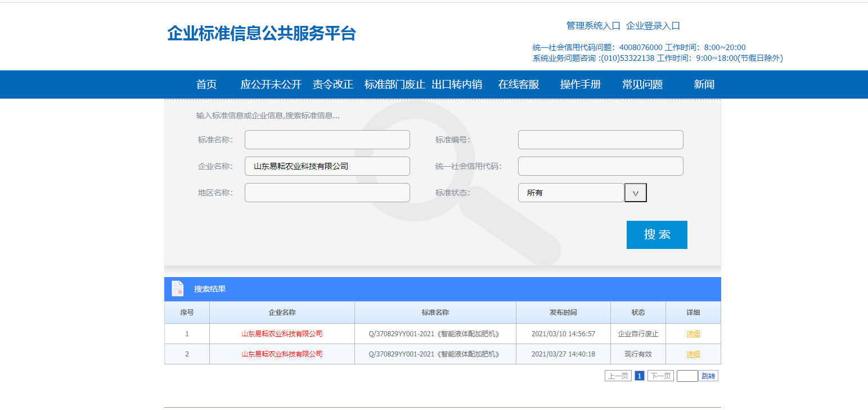This screenshot has height=410, width=868.
Task: Click the blue 搜索 button
Action: pos(656,235)
